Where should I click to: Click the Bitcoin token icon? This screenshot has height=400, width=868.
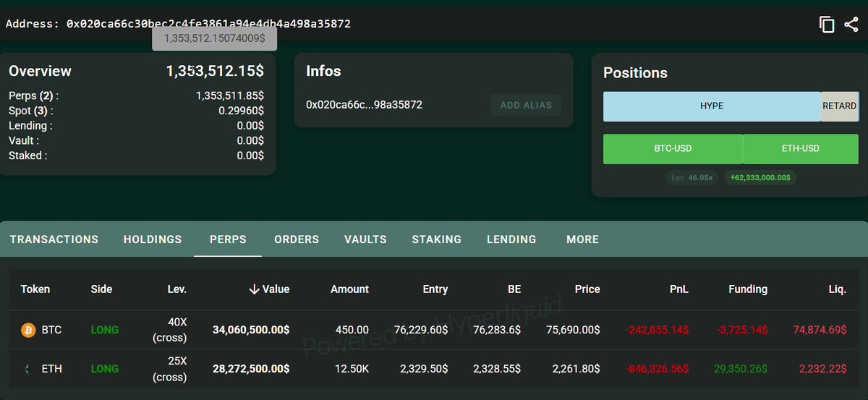pos(28,331)
